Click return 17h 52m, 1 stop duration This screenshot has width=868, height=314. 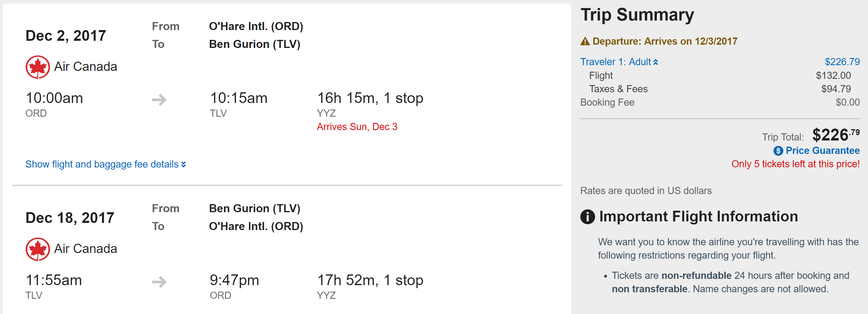point(370,280)
